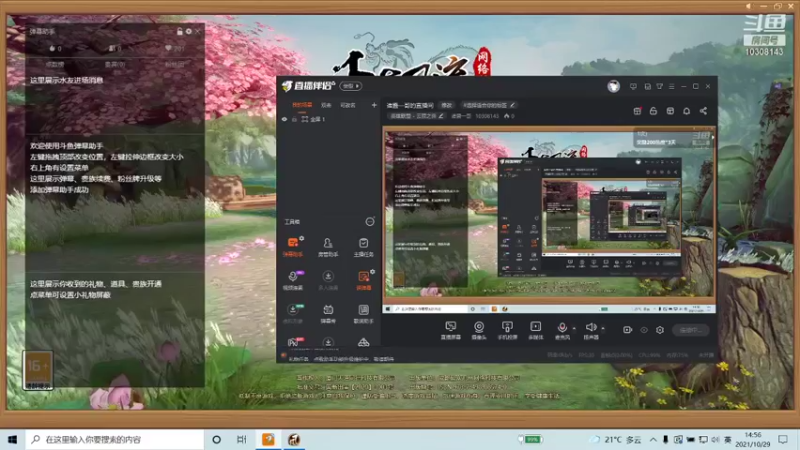Show hidden system tray icons
This screenshot has height=450, width=800.
point(653,439)
